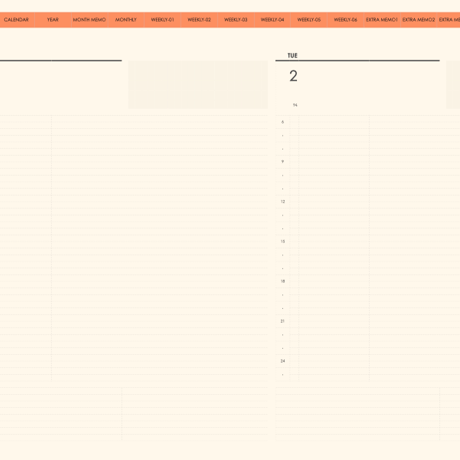Click the 18 hour label

[x=283, y=281]
